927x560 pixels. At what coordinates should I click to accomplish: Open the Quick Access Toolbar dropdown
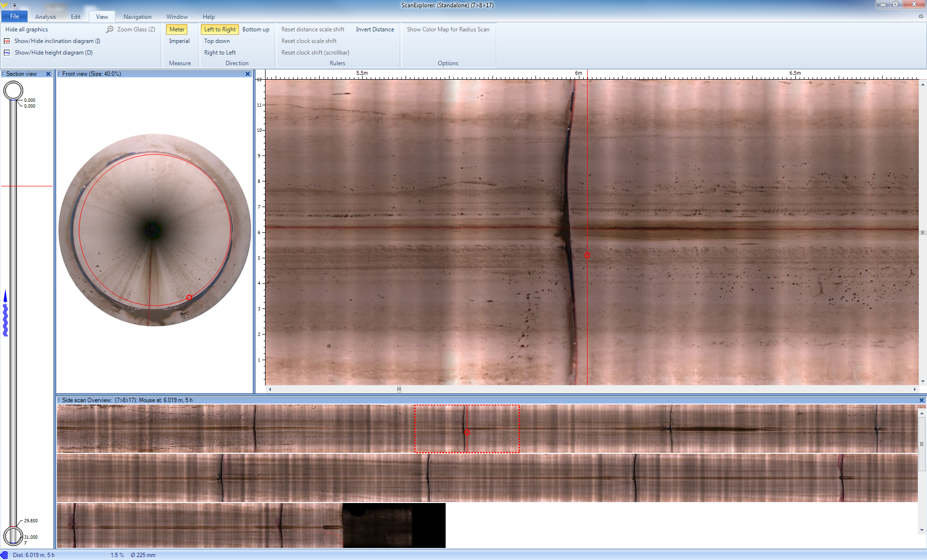click(15, 5)
